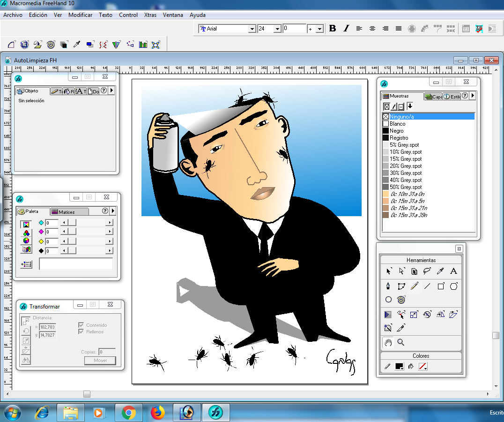
Task: Open help in the Paleta panel
Action: click(x=105, y=211)
